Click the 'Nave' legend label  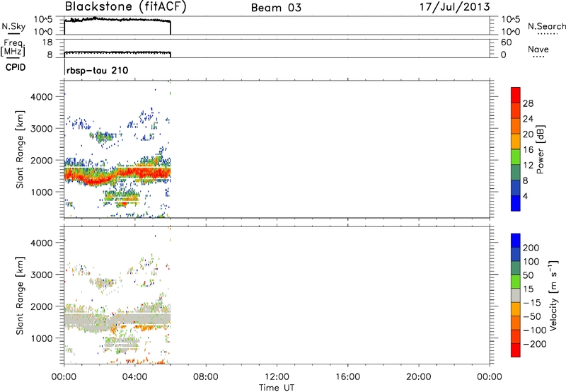click(x=538, y=49)
